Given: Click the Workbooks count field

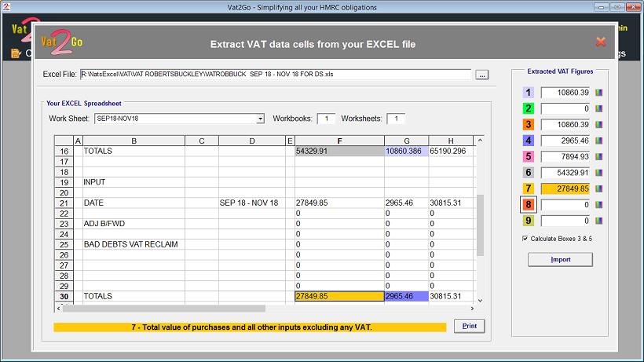Looking at the screenshot, I should point(326,119).
